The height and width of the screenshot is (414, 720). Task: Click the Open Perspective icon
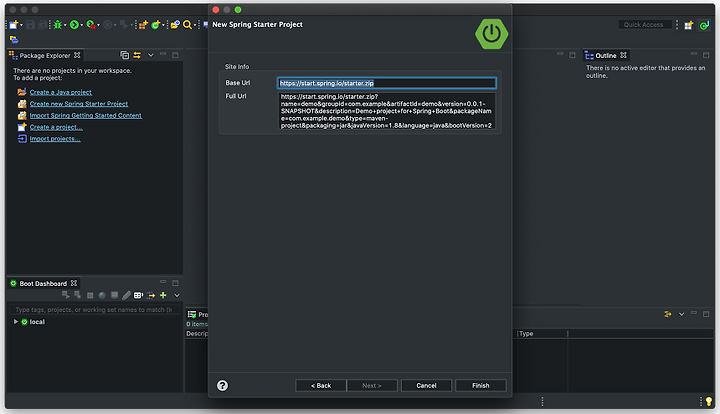[x=688, y=25]
